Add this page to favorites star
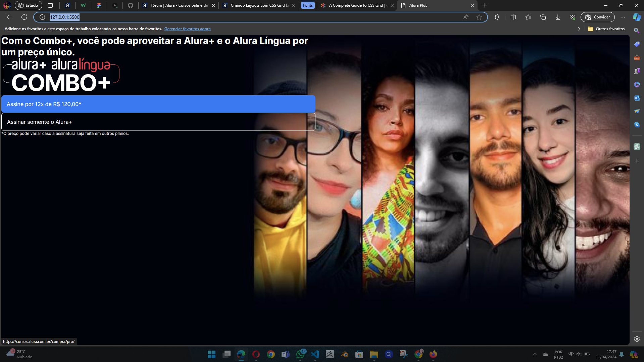Screen dimensions: 644x362 [x=479, y=17]
